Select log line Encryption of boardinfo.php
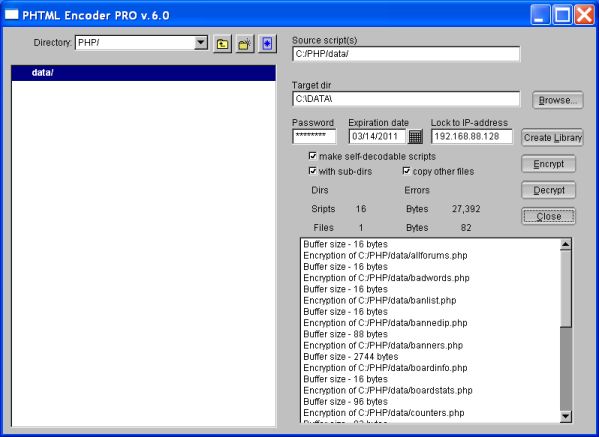This screenshot has height=437, width=599. (x=385, y=368)
